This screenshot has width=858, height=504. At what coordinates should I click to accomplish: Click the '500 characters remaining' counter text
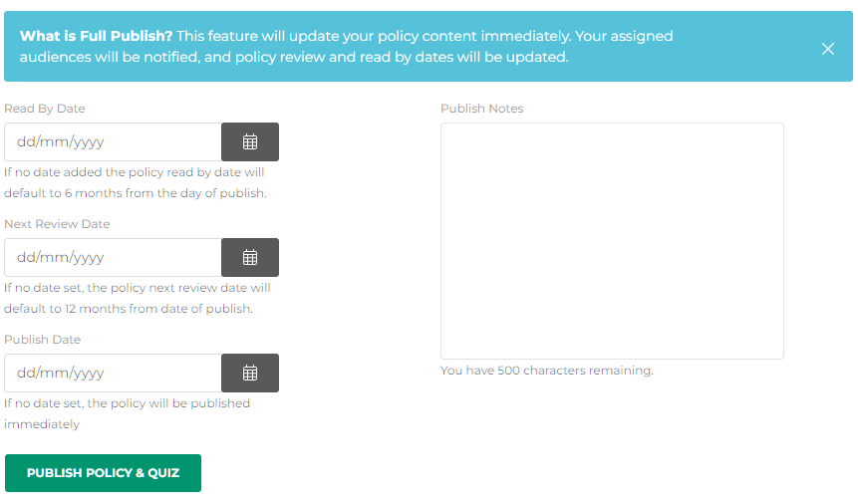(x=547, y=371)
